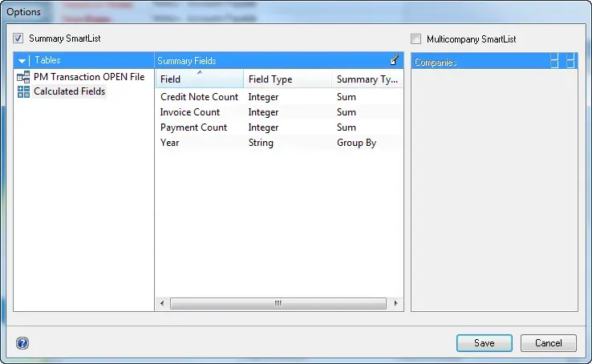592x364 pixels.
Task: Enable the Multicompany SmartList checkbox
Action: (x=416, y=38)
